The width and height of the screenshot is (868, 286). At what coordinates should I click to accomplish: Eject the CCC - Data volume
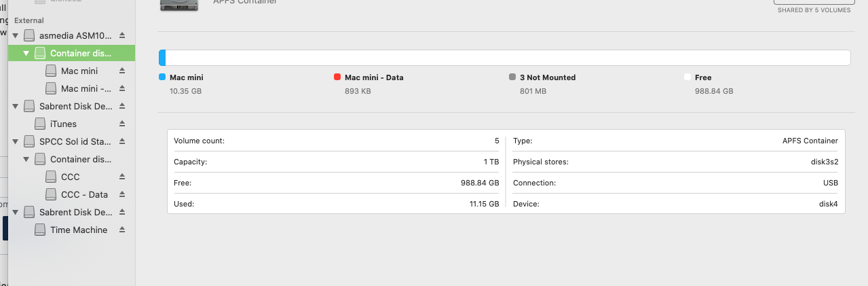(x=122, y=194)
